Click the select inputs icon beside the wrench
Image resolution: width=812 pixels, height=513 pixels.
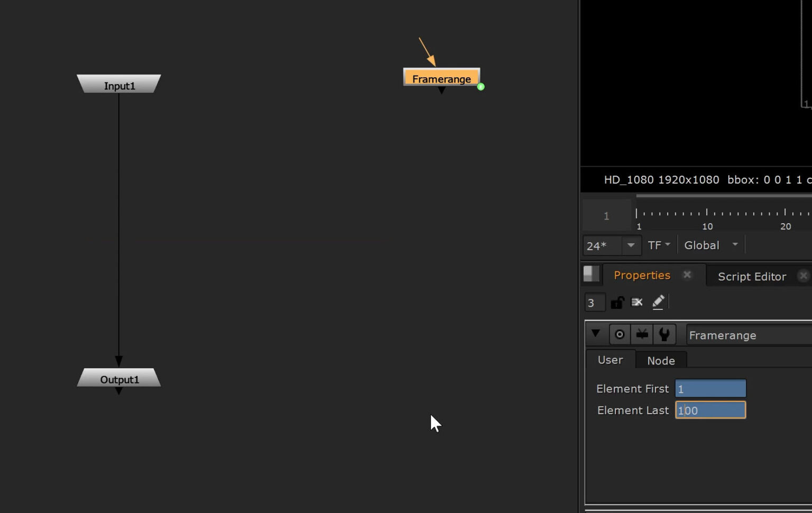point(642,335)
